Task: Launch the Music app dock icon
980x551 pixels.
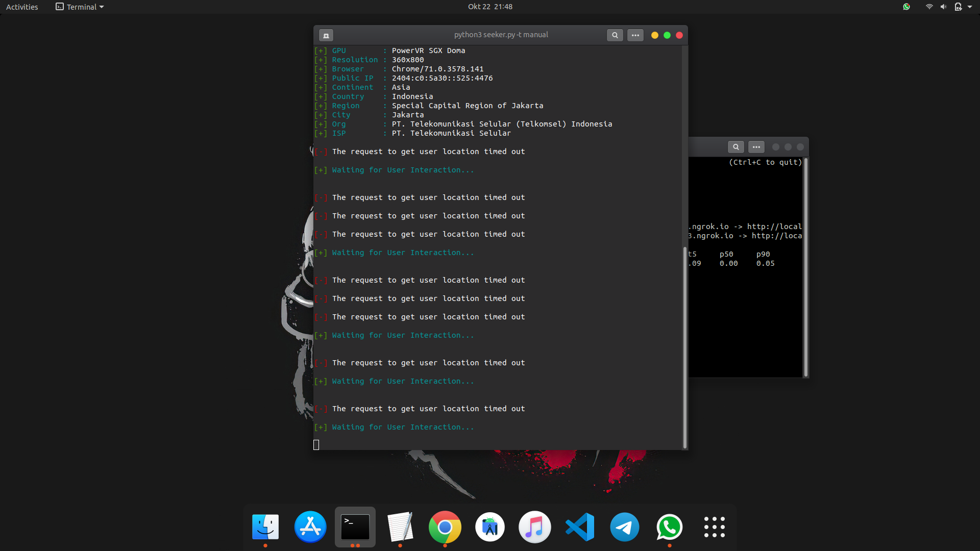Action: pyautogui.click(x=535, y=527)
